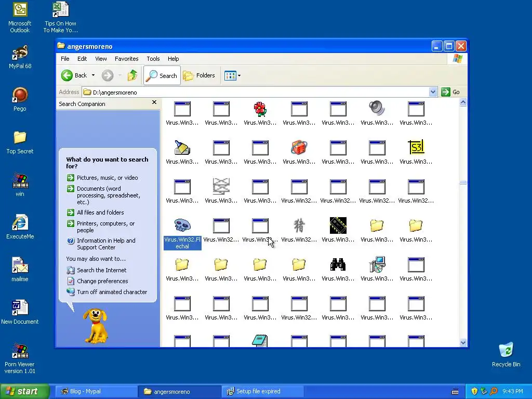Open the Help menu
The width and height of the screenshot is (532, 399).
point(173,59)
